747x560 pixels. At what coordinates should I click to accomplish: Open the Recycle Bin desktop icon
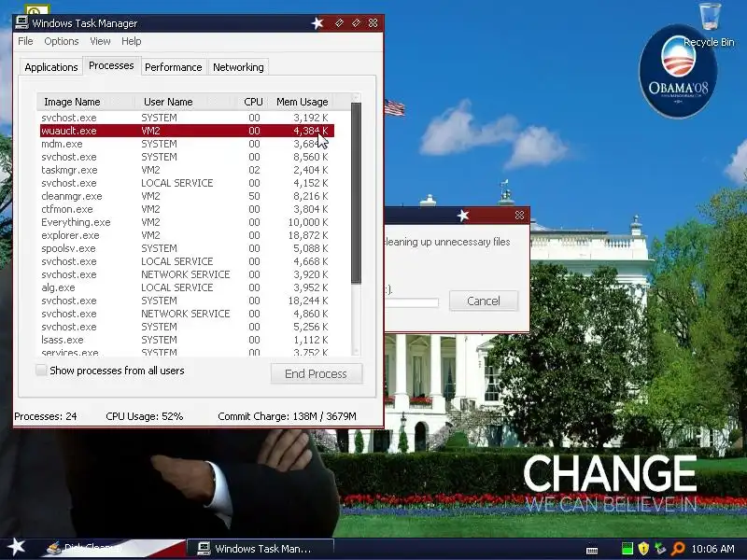[710, 25]
